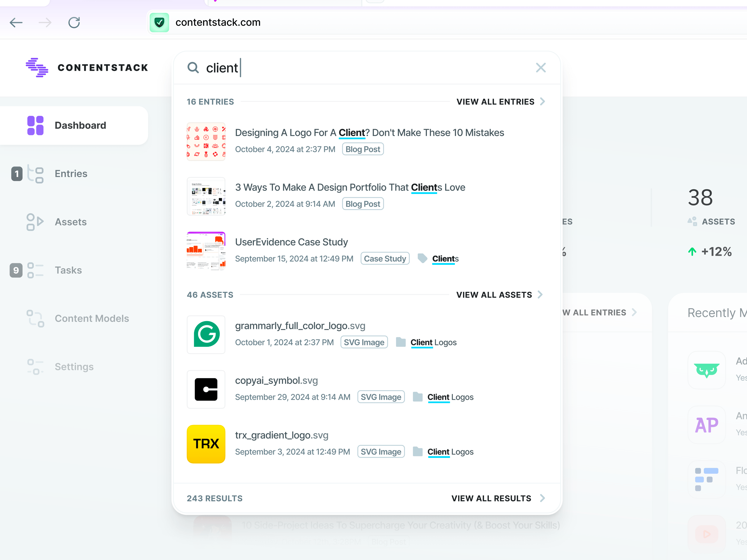Click View All Assets
Viewport: 747px width, 560px height.
coord(494,295)
